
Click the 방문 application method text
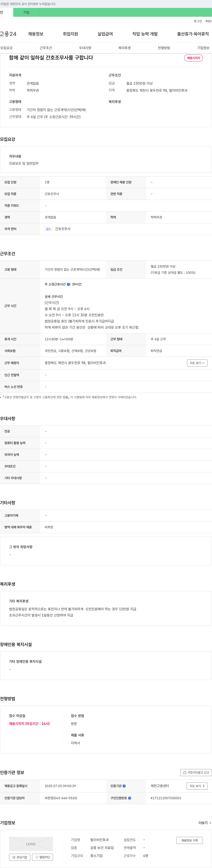(x=74, y=723)
